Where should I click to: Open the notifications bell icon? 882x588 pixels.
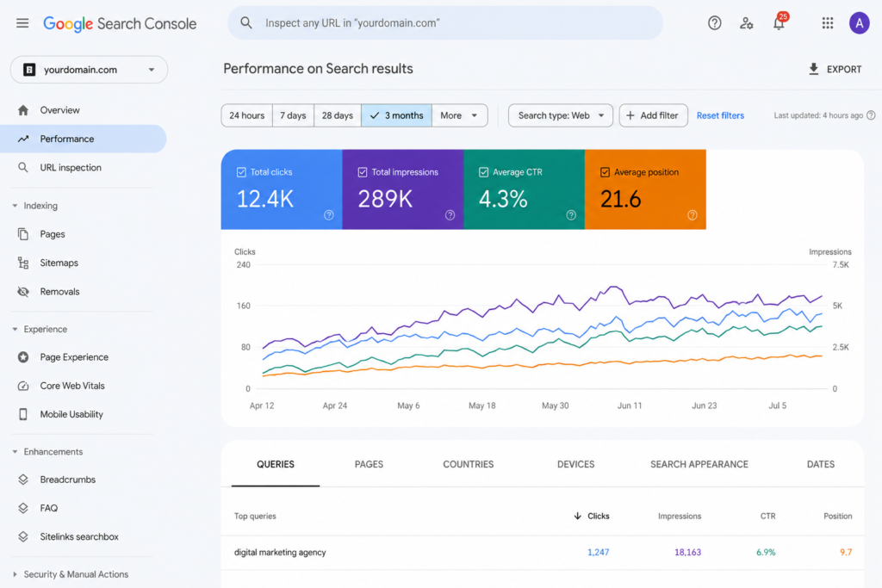click(x=779, y=23)
